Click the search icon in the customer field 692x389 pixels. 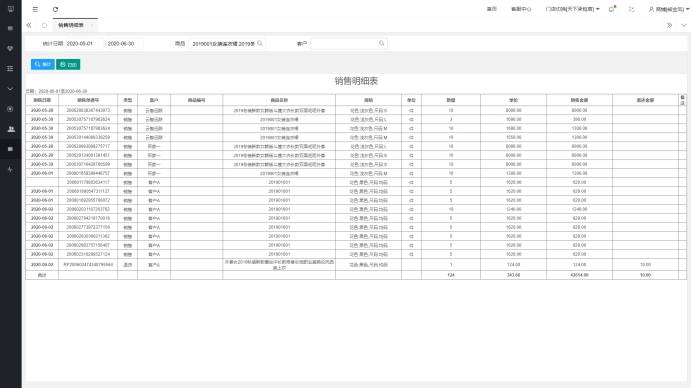coord(382,43)
